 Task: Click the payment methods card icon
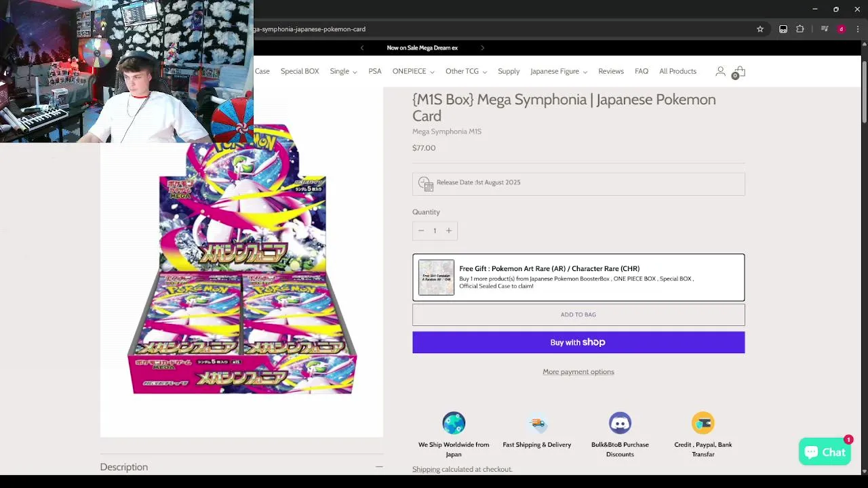point(703,423)
